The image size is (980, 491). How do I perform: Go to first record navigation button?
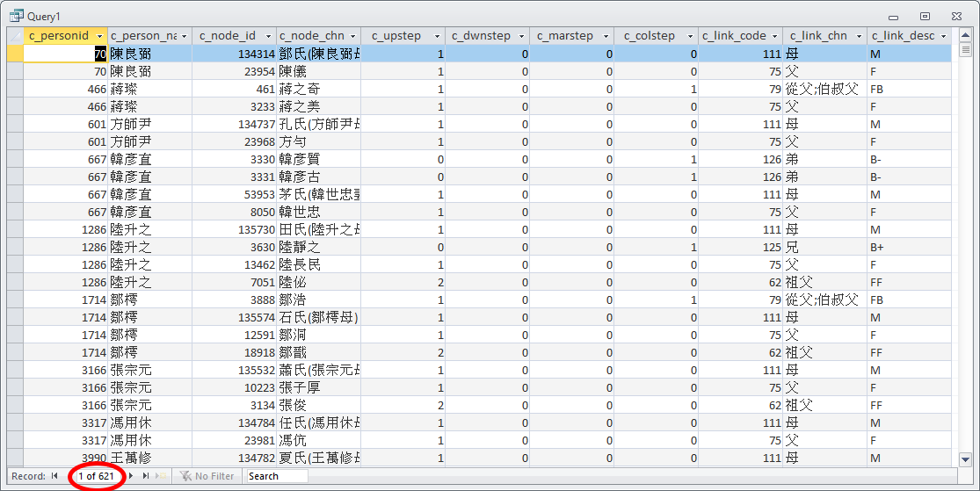pos(54,476)
